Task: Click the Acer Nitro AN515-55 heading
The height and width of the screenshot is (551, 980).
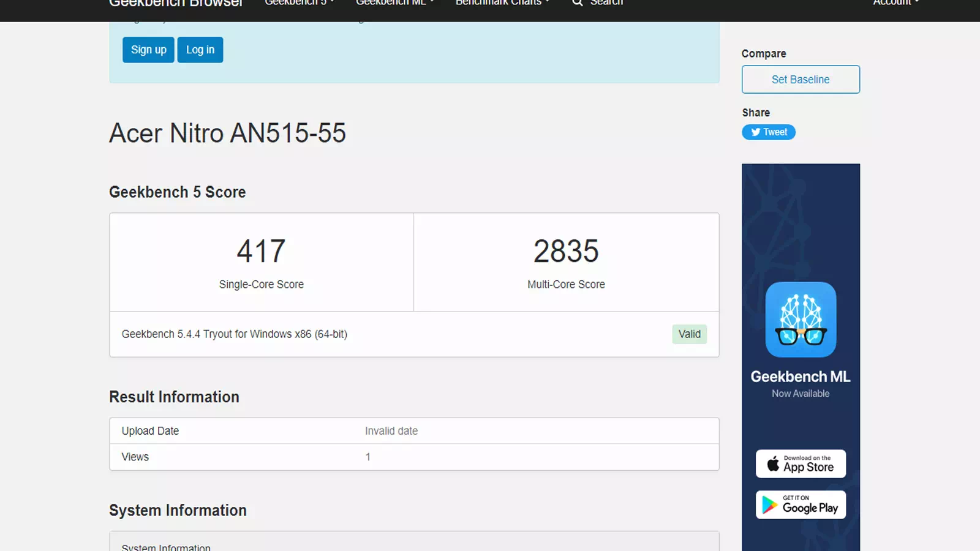Action: [227, 133]
